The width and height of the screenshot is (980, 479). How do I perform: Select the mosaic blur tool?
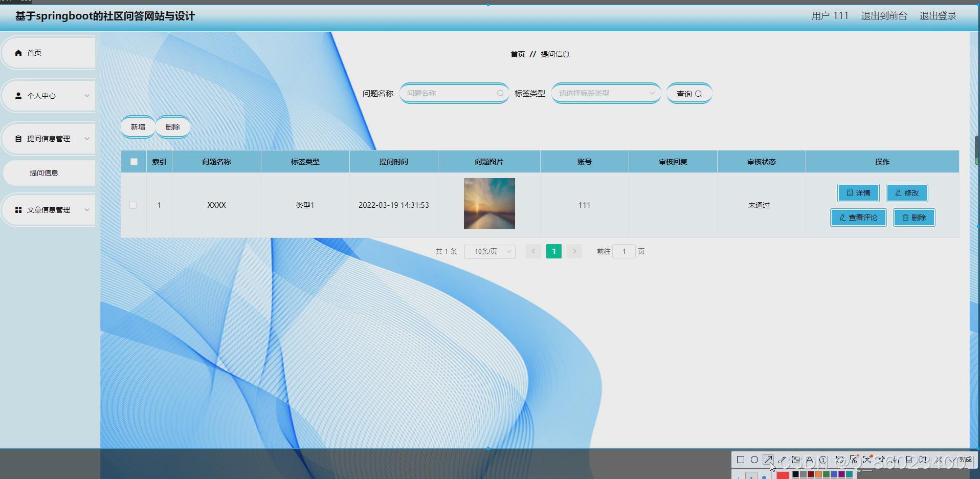[x=795, y=460]
